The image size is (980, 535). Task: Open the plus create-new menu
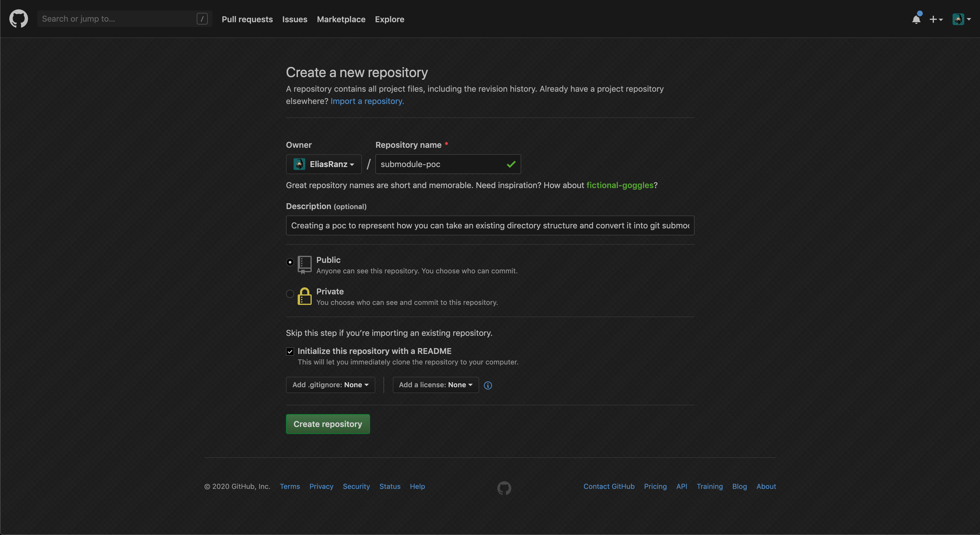click(936, 19)
